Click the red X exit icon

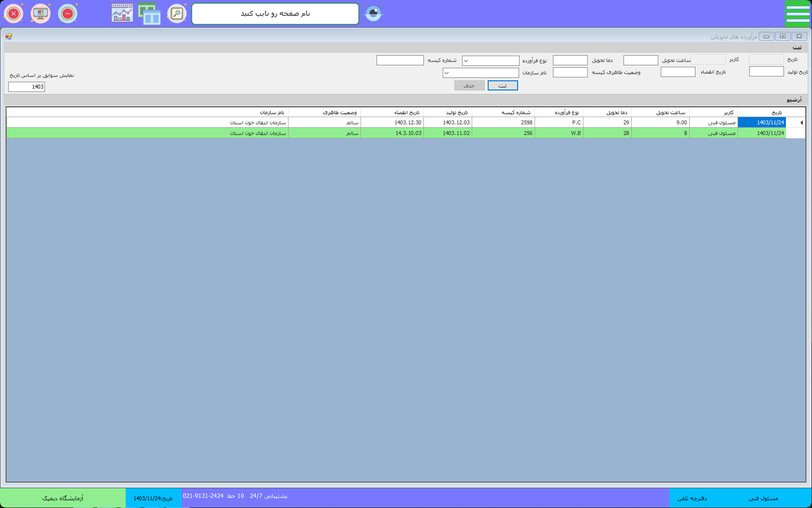(14, 14)
